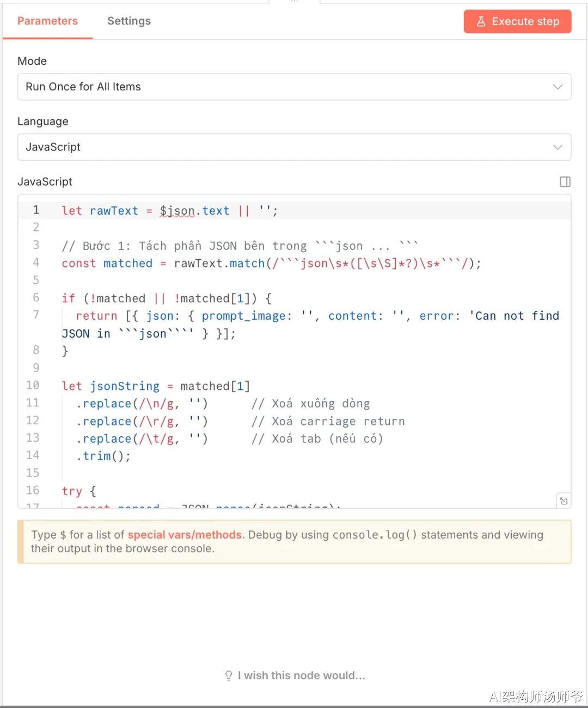Click line number 13 in the gutter

(x=33, y=438)
